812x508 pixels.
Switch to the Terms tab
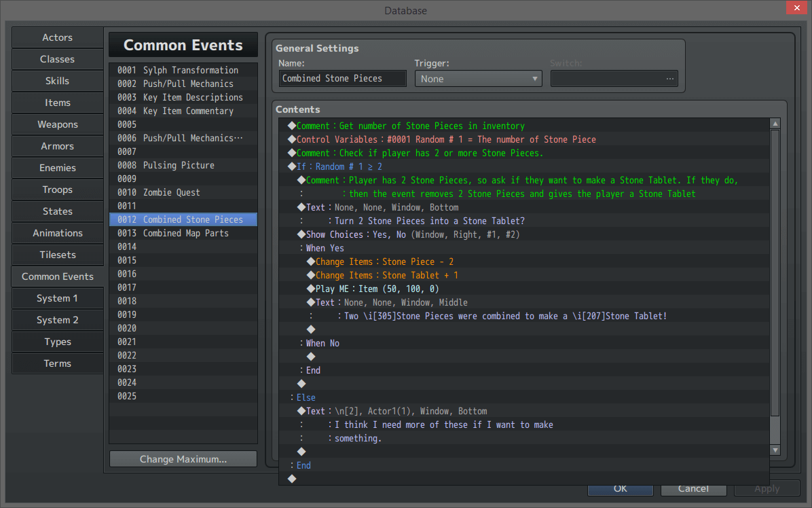(x=58, y=363)
